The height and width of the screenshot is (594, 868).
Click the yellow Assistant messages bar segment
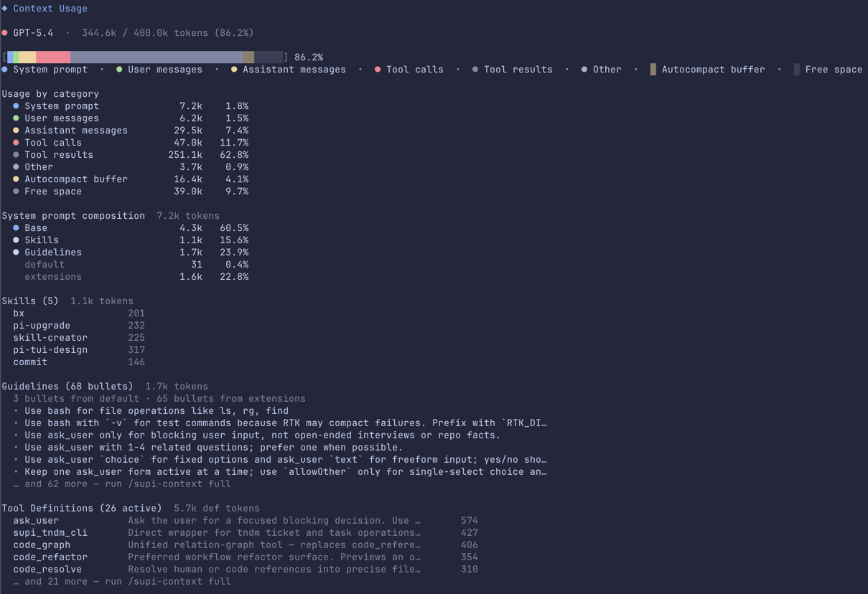coord(28,57)
